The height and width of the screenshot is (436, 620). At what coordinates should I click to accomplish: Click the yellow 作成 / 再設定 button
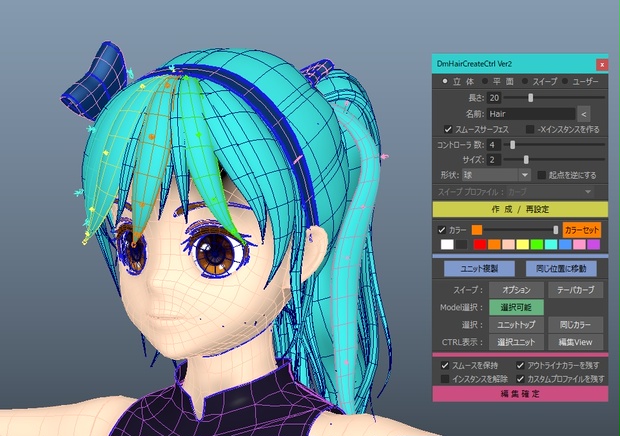pos(520,209)
